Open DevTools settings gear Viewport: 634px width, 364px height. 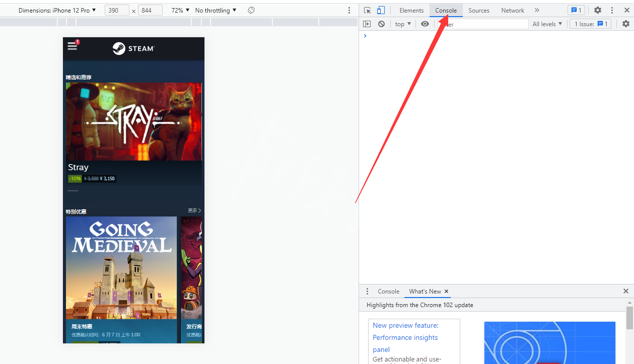pos(598,10)
